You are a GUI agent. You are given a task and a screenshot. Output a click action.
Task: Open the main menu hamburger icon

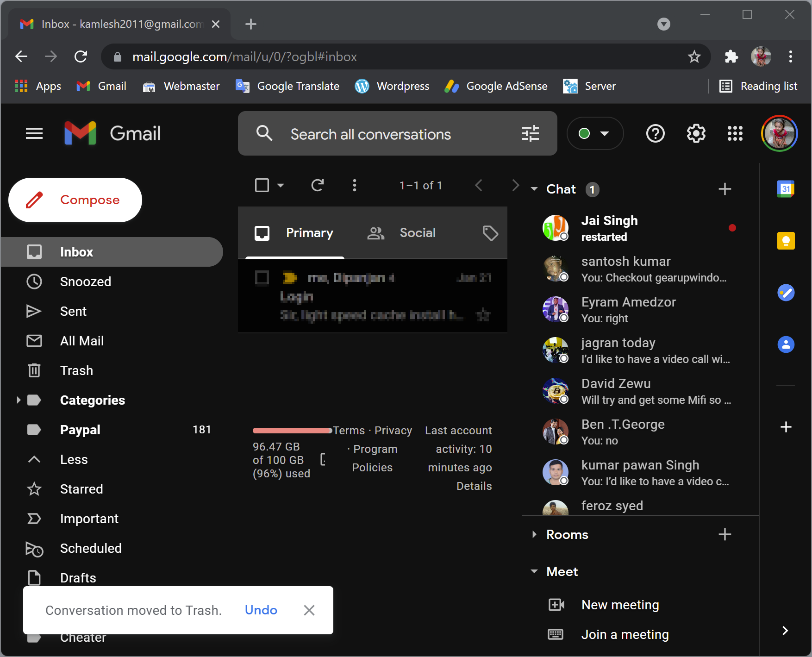pos(34,134)
